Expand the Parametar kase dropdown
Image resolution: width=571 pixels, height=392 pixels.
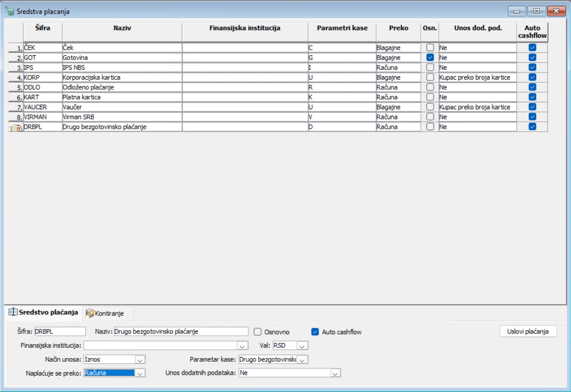(302, 359)
